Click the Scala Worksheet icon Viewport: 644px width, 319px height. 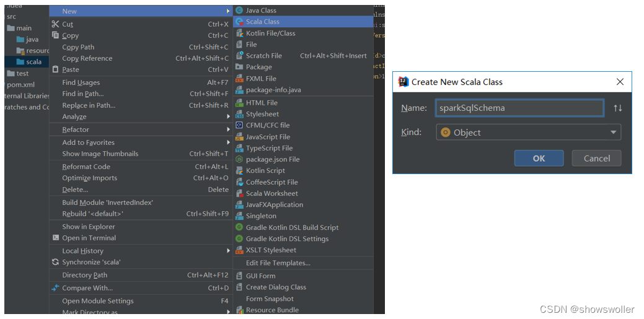[239, 193]
